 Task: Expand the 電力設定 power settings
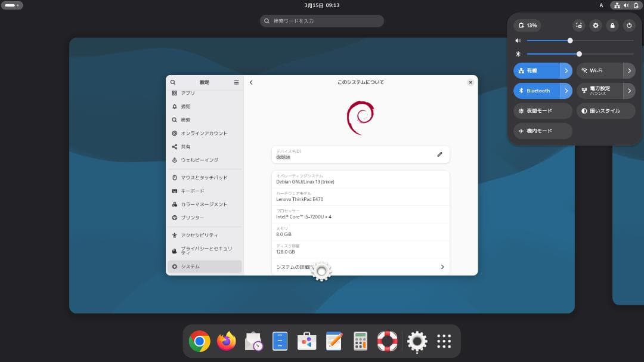(629, 91)
